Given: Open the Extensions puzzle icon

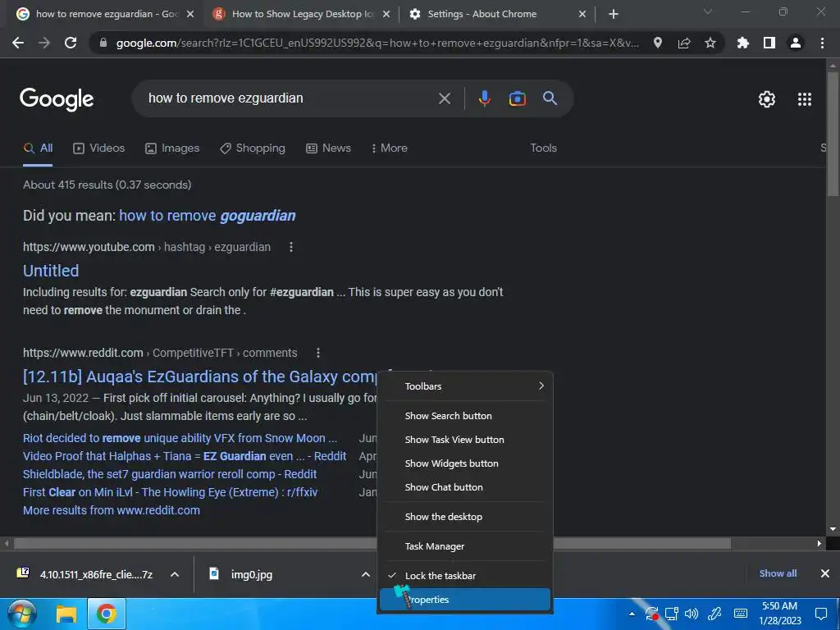Looking at the screenshot, I should tap(742, 43).
